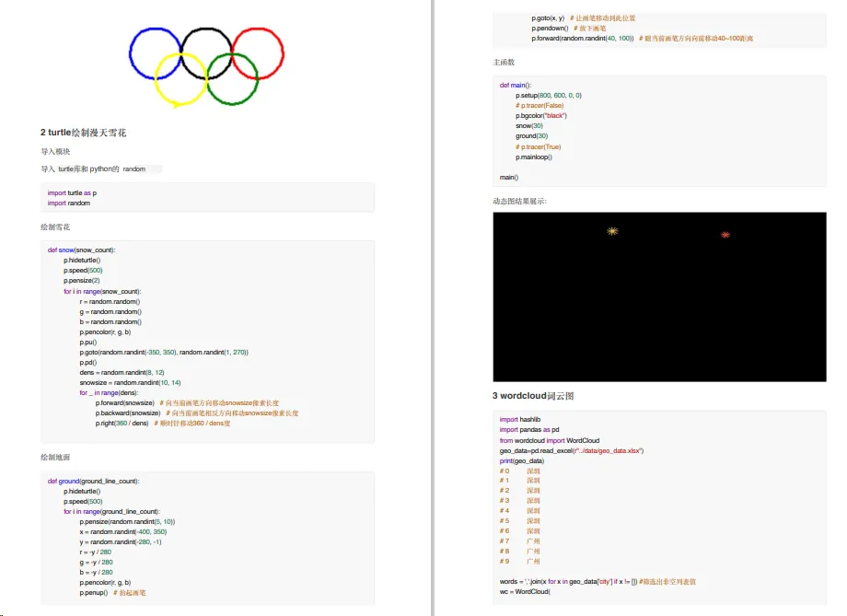This screenshot has width=847, height=616.
Task: Click the line "p.pensize(2)"
Action: (82, 281)
